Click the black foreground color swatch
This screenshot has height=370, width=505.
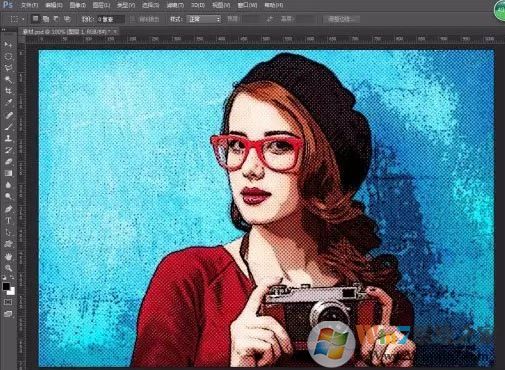[x=6, y=286]
